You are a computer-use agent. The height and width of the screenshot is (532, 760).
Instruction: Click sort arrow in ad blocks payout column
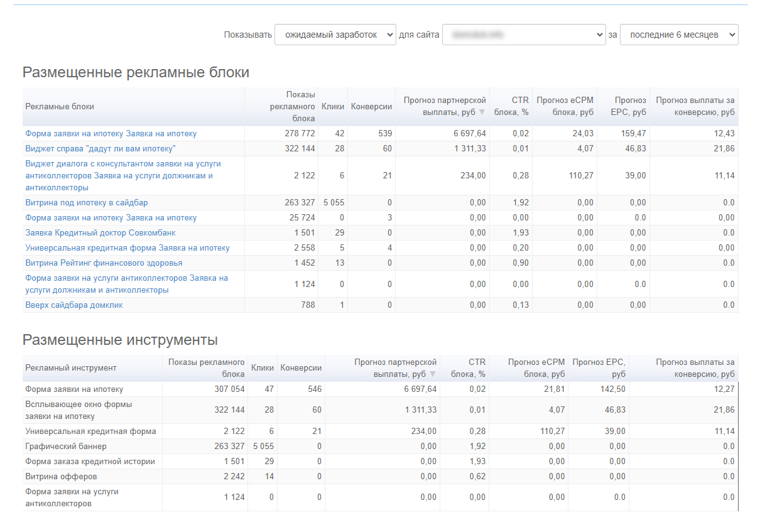pos(482,112)
